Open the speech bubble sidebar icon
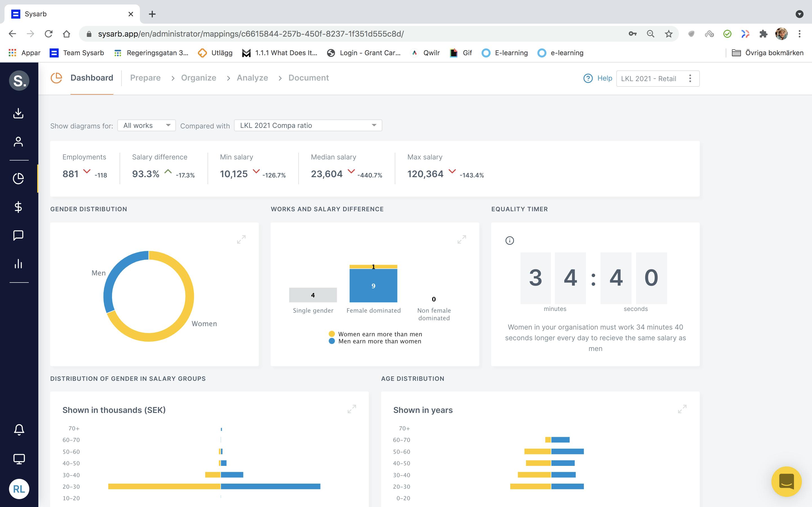Image resolution: width=812 pixels, height=507 pixels. pos(18,235)
